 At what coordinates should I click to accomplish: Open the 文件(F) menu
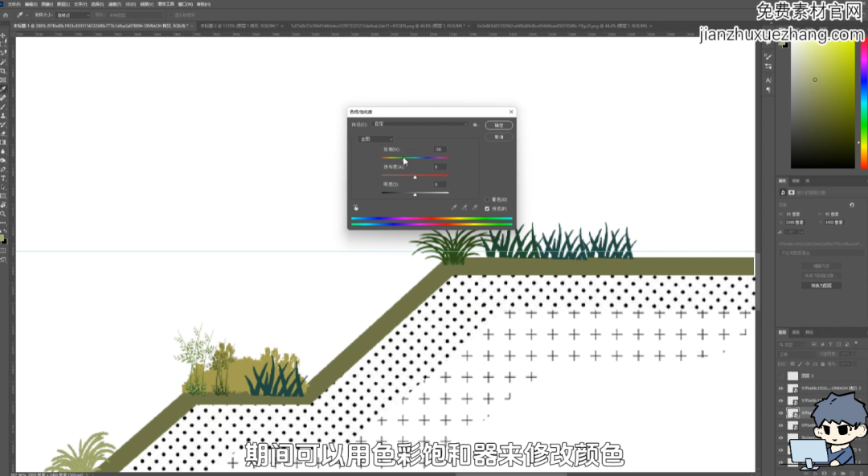[x=14, y=5]
